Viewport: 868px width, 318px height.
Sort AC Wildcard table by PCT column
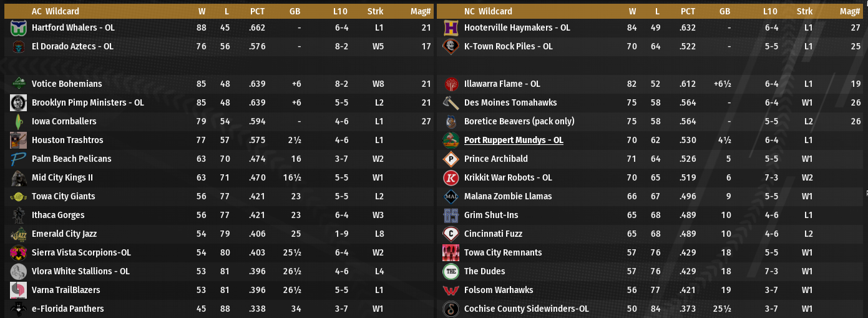[257, 11]
